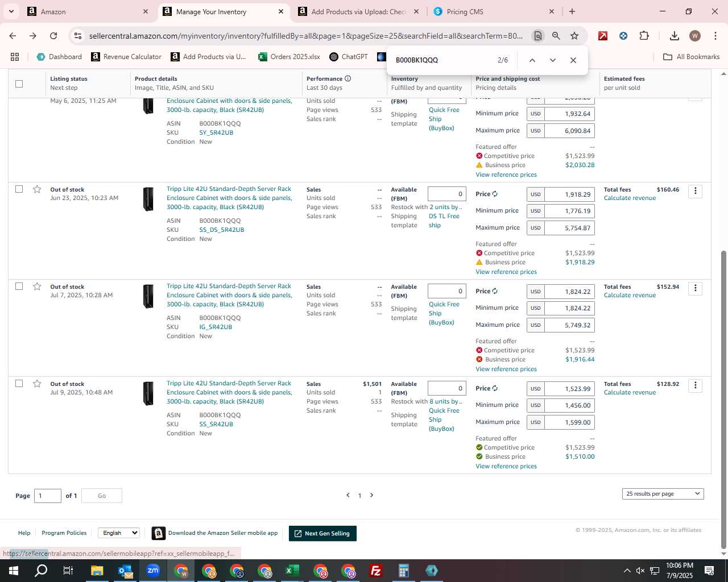Open the tab search dropdown arrow

pyautogui.click(x=11, y=11)
